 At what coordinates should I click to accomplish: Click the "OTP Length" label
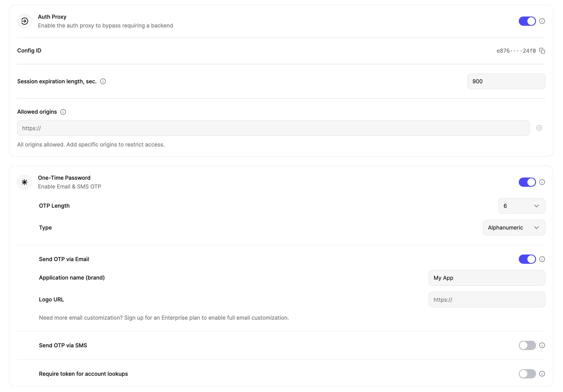tap(54, 206)
